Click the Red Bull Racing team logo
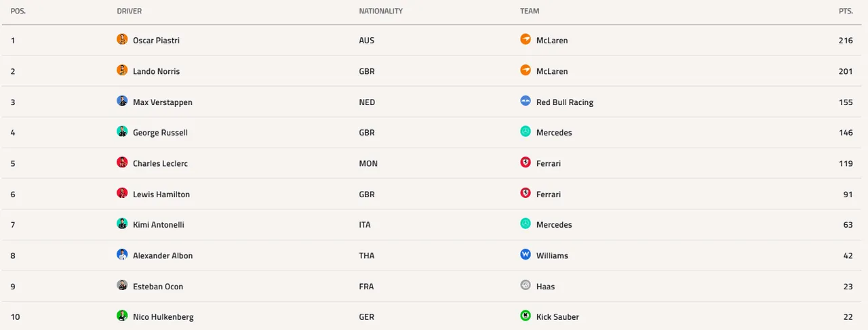 (526, 101)
